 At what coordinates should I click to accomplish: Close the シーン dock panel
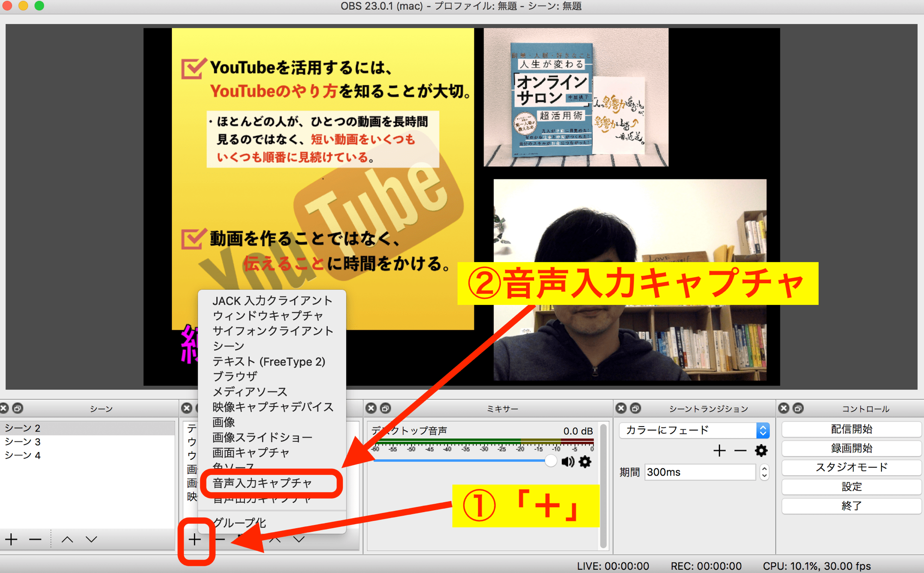(x=4, y=408)
